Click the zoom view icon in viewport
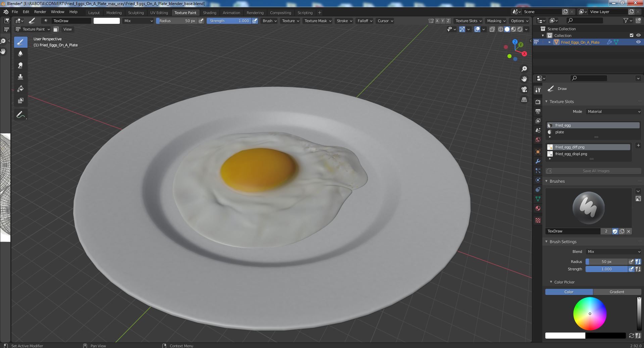644x348 pixels. click(x=524, y=69)
